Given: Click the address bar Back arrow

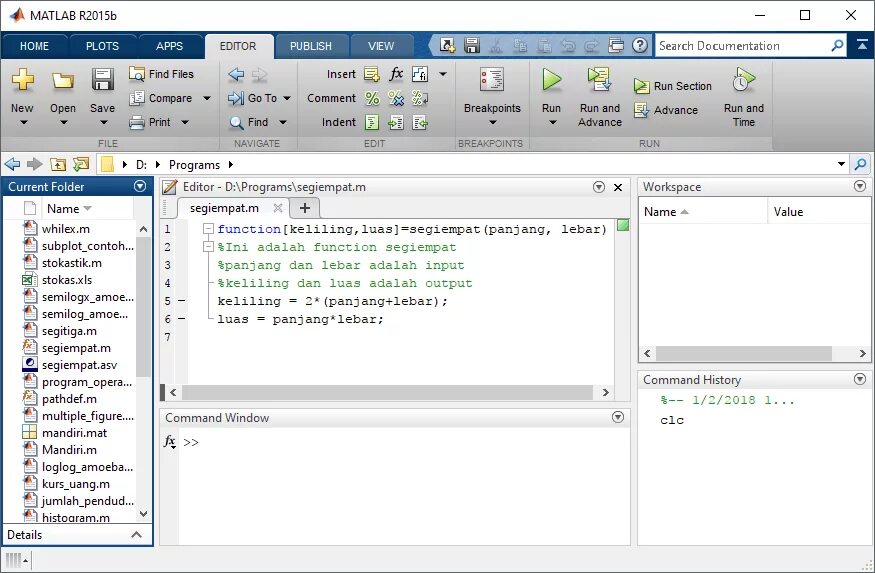Looking at the screenshot, I should coord(12,164).
